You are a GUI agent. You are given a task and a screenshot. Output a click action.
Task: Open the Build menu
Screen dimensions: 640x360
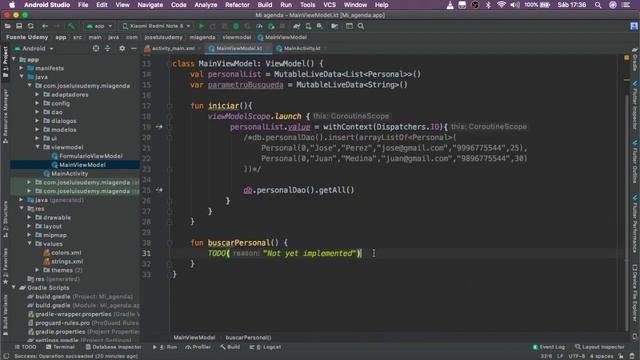coord(264,5)
